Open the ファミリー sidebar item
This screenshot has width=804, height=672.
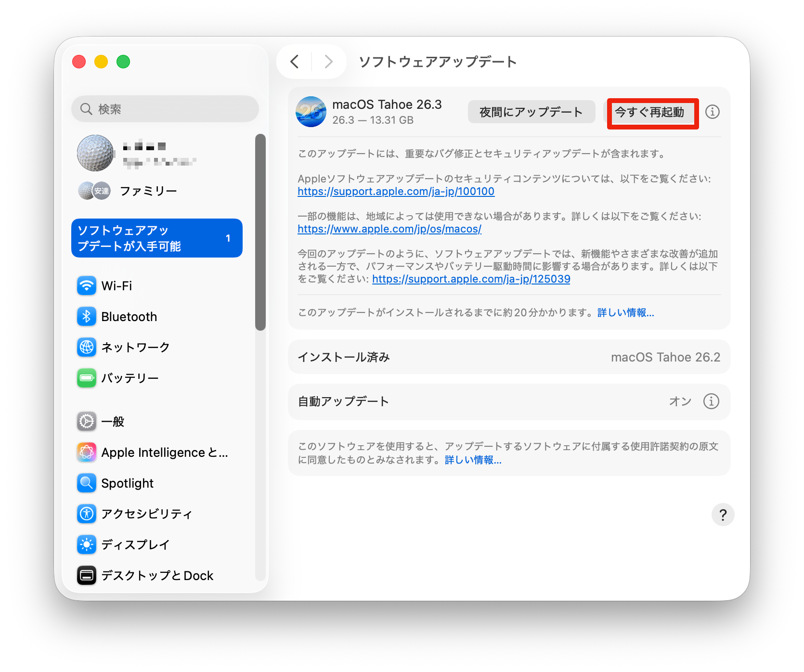(x=148, y=191)
